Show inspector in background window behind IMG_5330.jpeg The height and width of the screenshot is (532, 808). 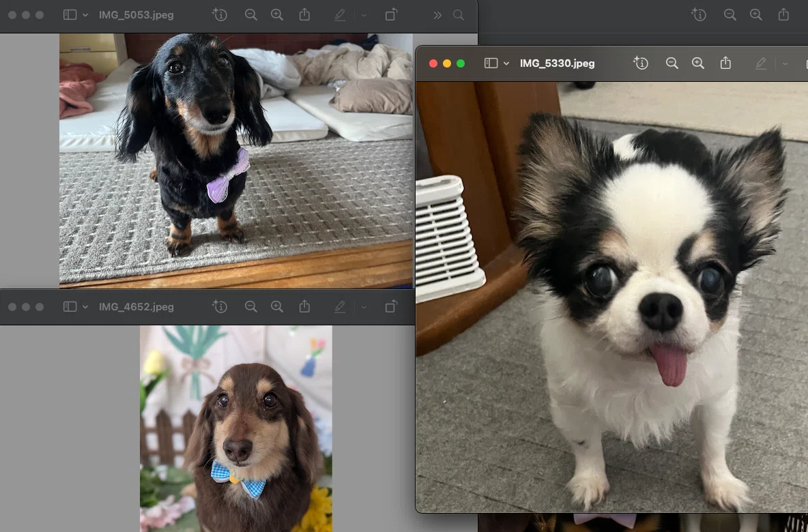[699, 15]
